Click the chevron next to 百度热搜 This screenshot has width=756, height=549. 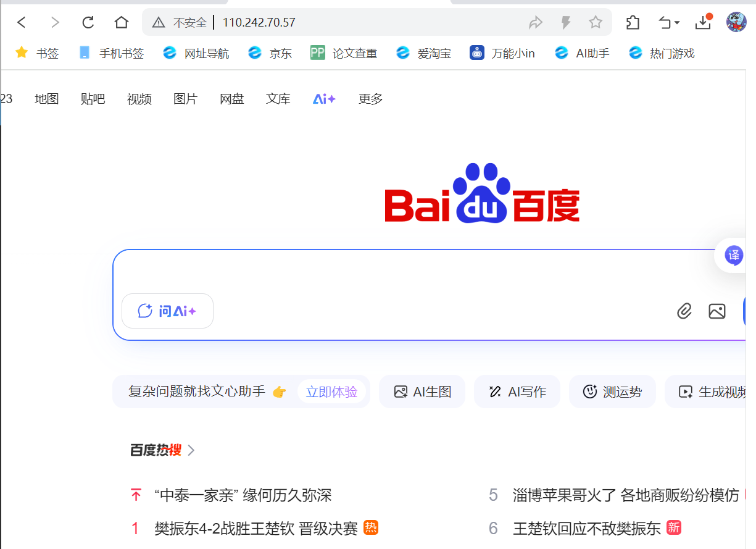(x=191, y=450)
